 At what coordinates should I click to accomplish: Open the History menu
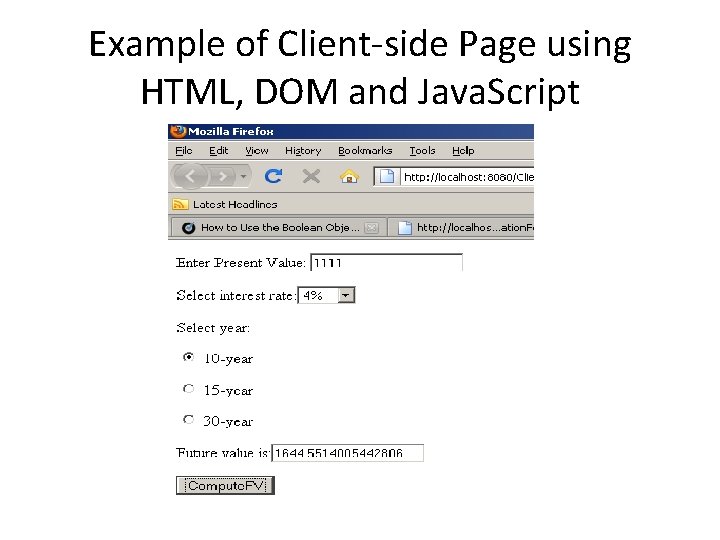(303, 151)
